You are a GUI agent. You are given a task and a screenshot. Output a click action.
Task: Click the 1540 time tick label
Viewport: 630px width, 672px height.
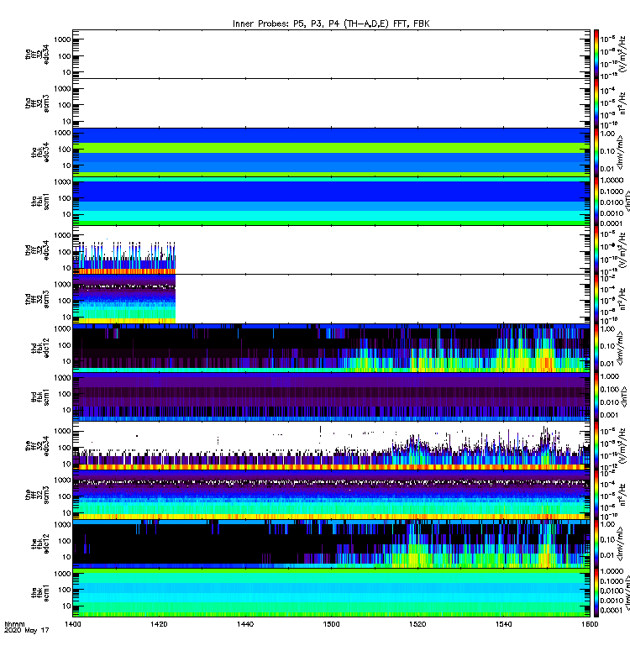pyautogui.click(x=503, y=624)
